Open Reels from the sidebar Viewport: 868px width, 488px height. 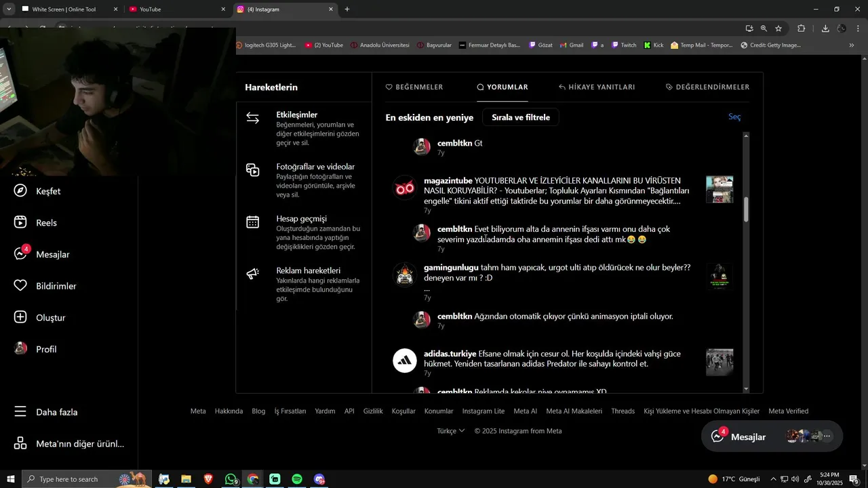(35, 222)
